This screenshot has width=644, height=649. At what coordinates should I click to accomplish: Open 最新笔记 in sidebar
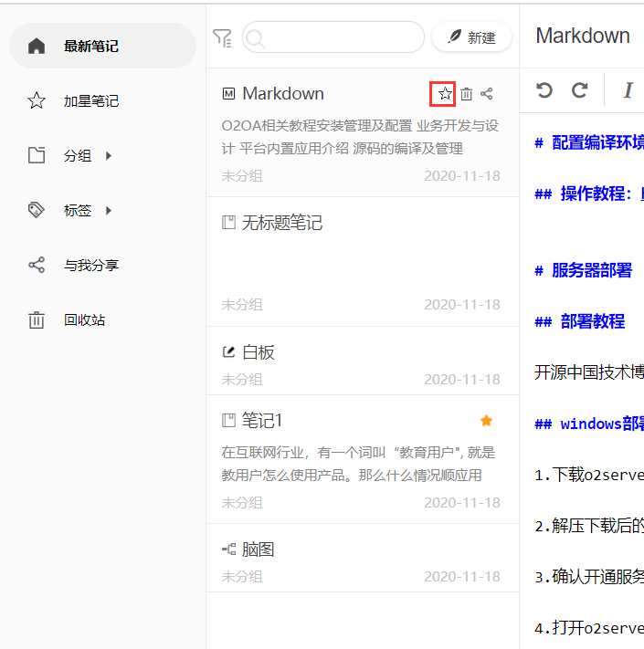point(90,46)
